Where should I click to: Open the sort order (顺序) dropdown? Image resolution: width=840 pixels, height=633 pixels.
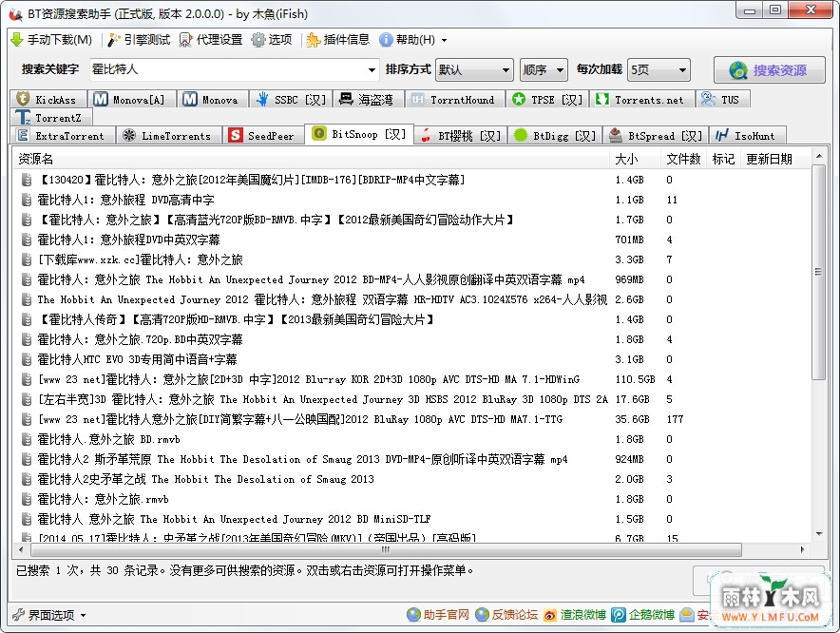(544, 69)
